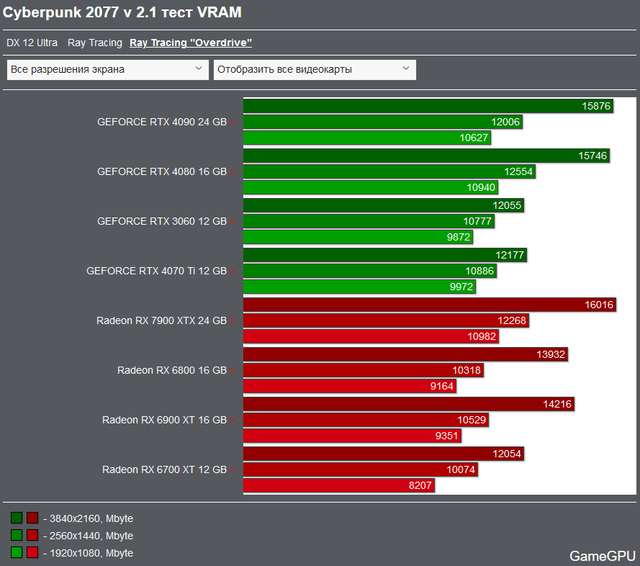Click the RTX 4080 bar showing 10940
Viewport: 640px width, 566px height.
pos(371,188)
